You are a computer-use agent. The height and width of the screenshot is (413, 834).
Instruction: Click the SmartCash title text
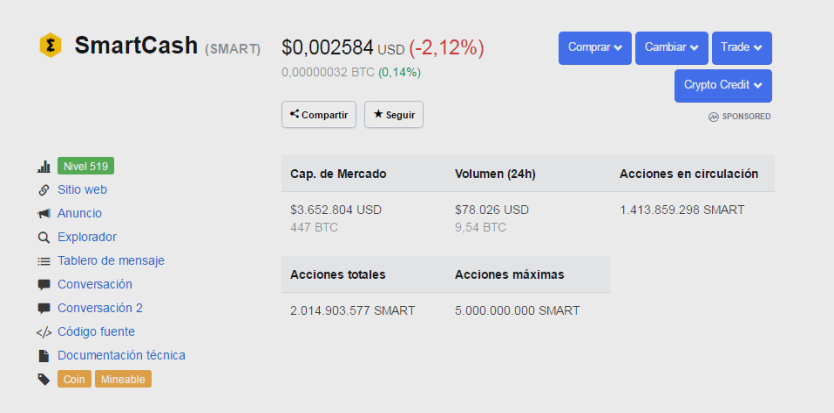click(136, 45)
